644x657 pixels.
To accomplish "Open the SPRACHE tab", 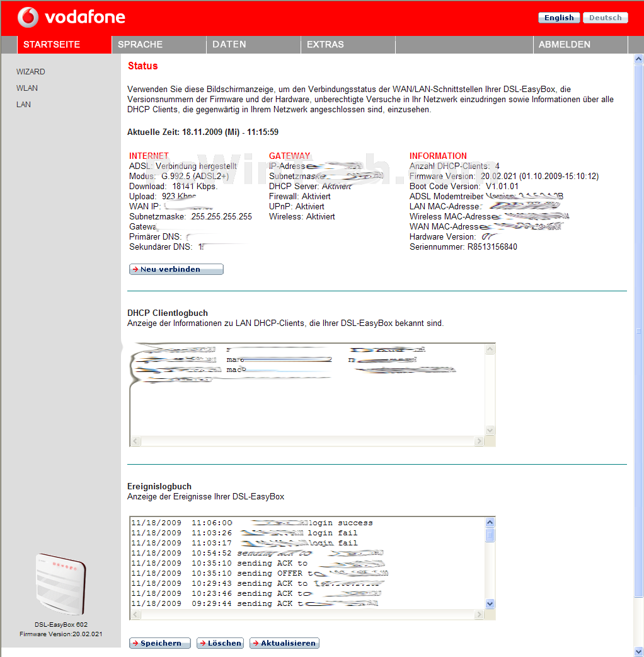I will [159, 44].
